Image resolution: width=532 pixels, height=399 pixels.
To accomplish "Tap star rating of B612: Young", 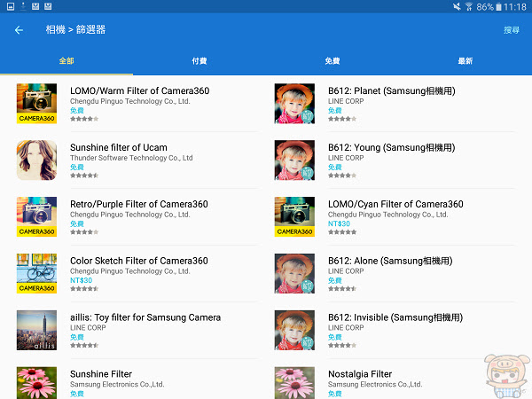I will (342, 176).
